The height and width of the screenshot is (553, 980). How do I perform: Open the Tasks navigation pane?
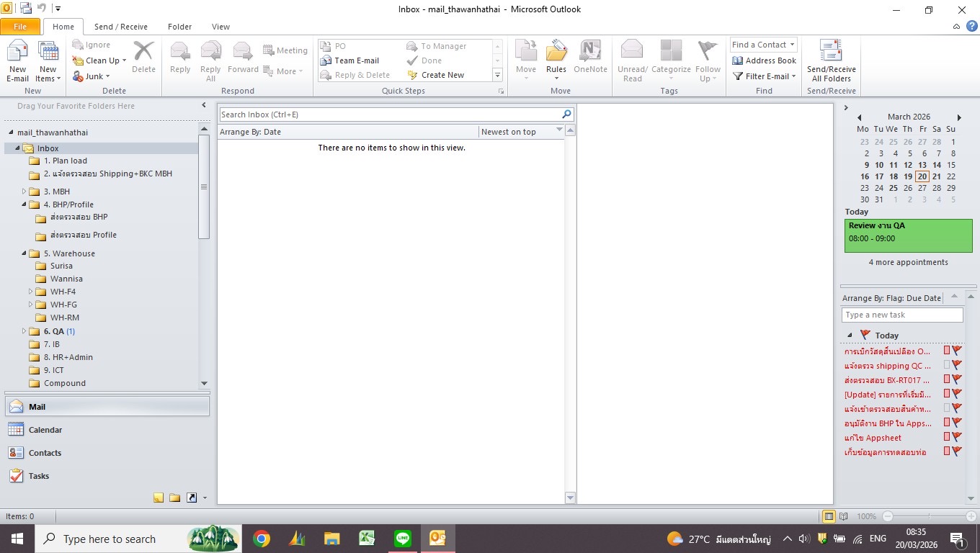pos(39,476)
